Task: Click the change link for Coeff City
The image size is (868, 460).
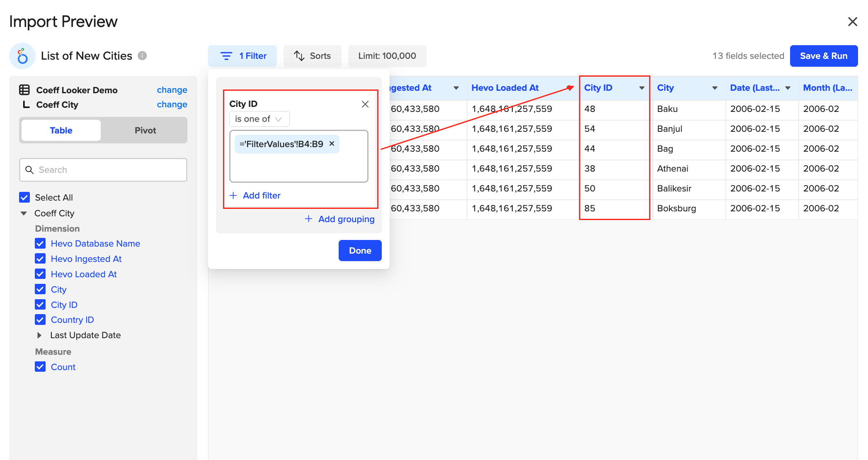Action: tap(172, 104)
